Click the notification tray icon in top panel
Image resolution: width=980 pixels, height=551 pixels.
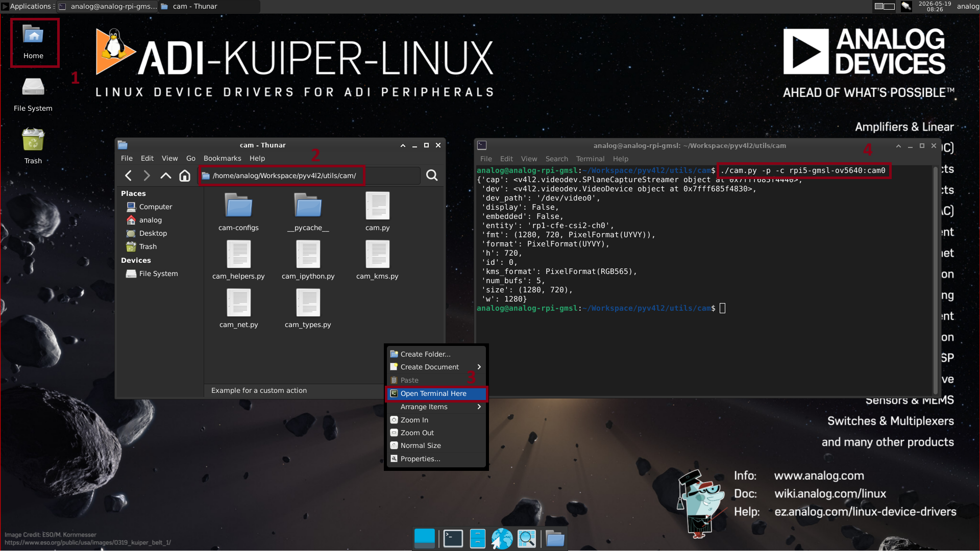(906, 6)
